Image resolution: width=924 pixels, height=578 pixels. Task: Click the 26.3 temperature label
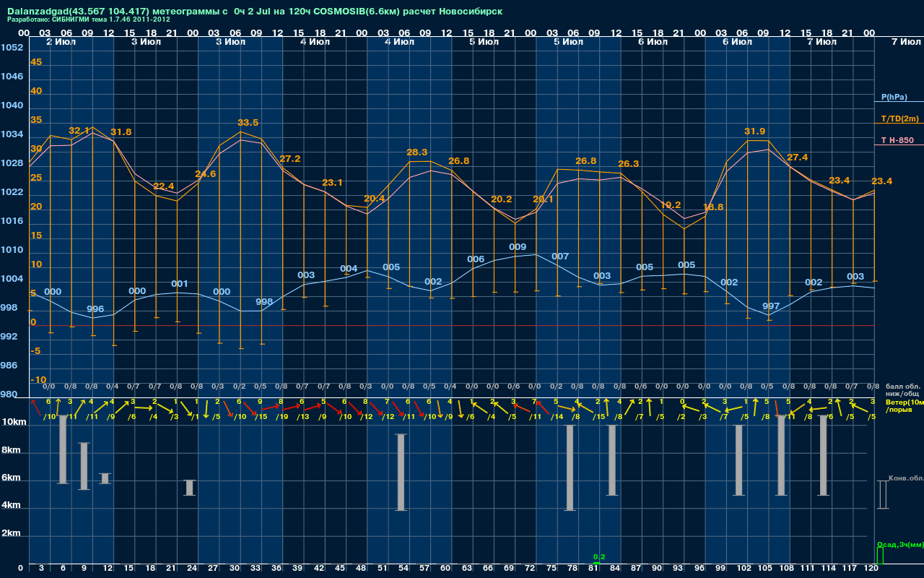tap(628, 164)
